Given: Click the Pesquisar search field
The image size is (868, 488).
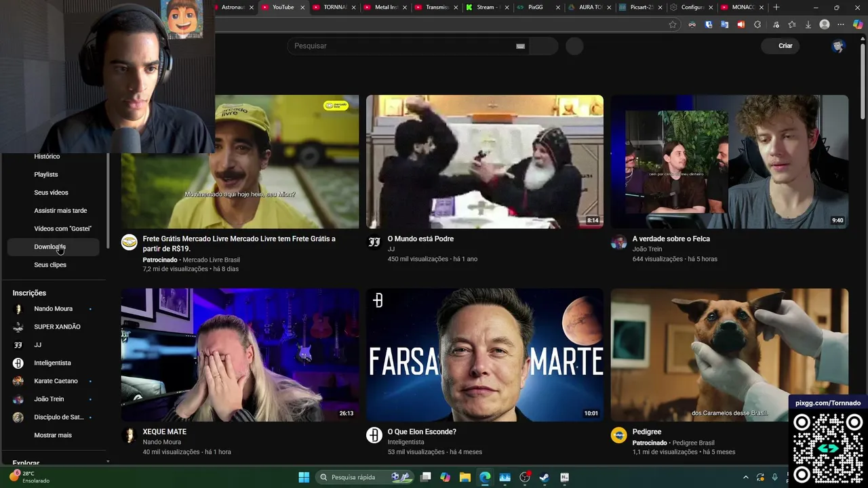Looking at the screenshot, I should [x=407, y=46].
